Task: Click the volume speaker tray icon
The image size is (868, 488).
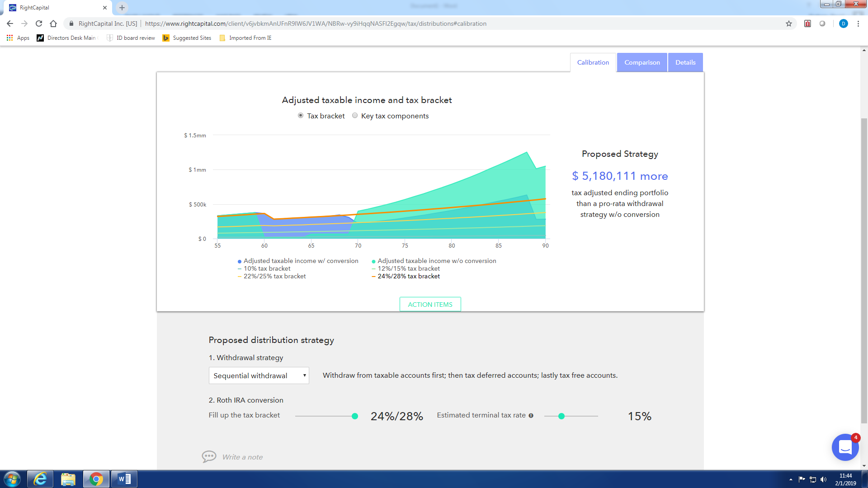Action: pos(823,479)
